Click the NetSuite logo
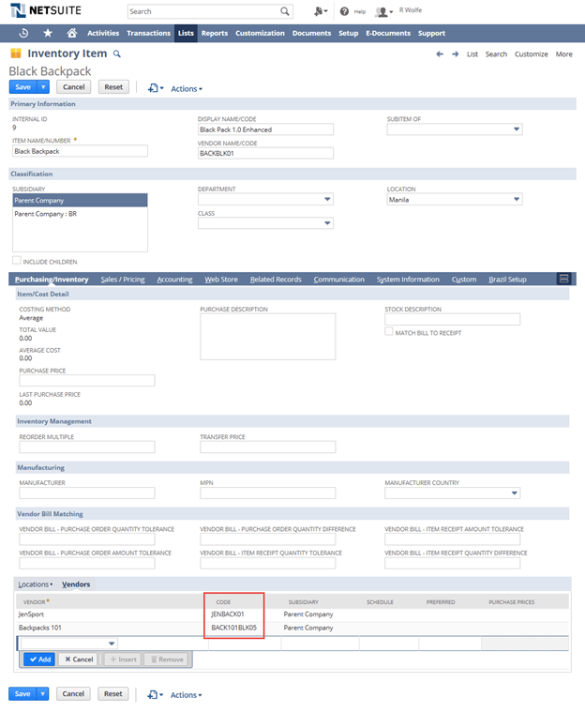The image size is (585, 728). [x=45, y=10]
